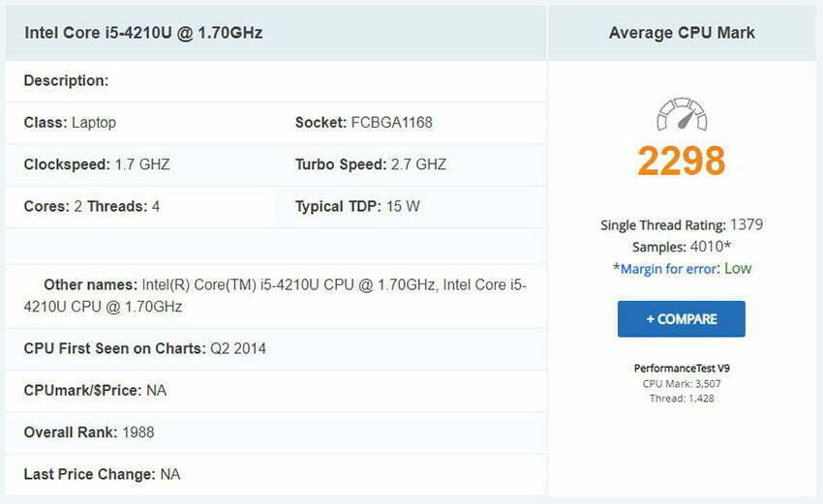This screenshot has height=504, width=823.
Task: Click the 2298 CPU mark score
Action: pos(682,161)
